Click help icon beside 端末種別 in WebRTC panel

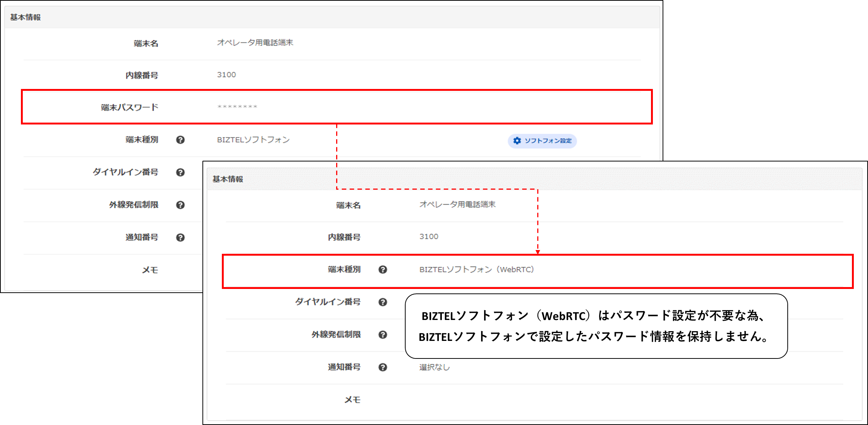(382, 270)
